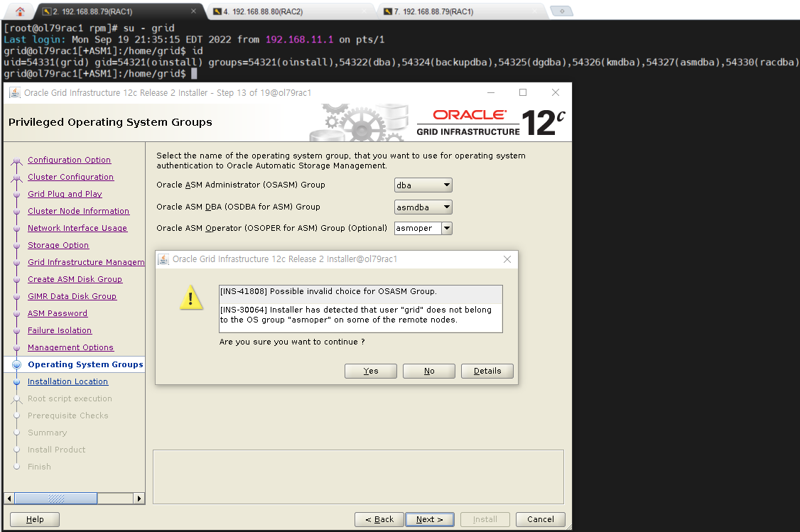Minimize the Grid Infrastructure installer window
Viewport: 800px width, 532px height.
pyautogui.click(x=491, y=92)
